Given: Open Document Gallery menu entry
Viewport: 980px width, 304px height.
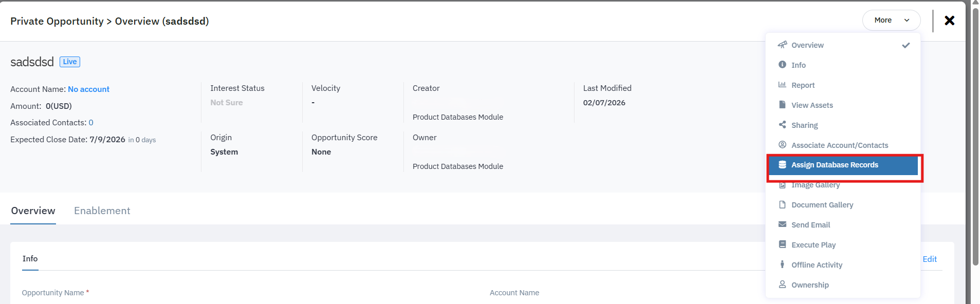Looking at the screenshot, I should coord(843,205).
